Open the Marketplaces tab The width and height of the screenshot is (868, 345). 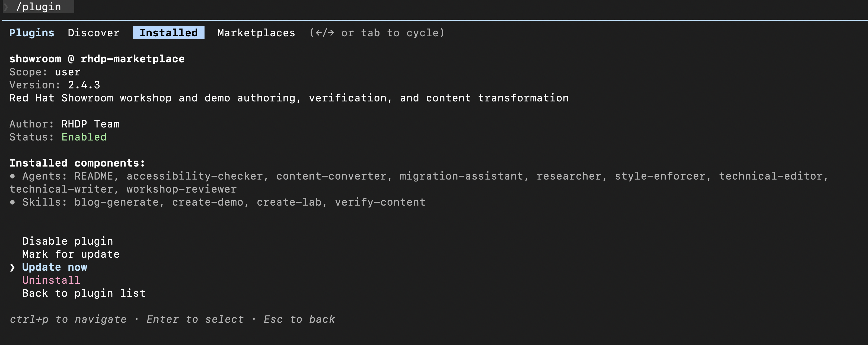(x=256, y=33)
